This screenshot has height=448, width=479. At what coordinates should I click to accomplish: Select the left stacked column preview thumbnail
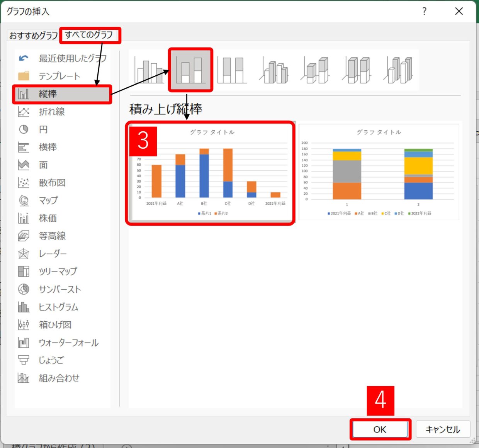211,173
